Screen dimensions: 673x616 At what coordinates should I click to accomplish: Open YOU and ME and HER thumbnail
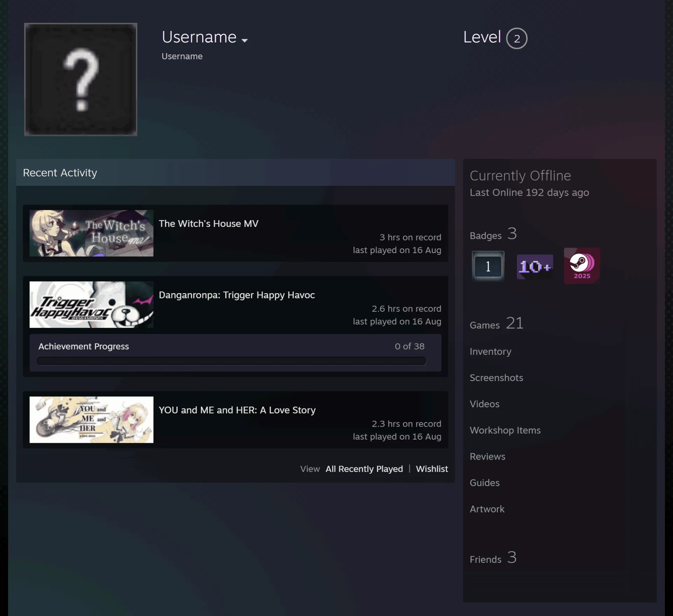pos(91,420)
